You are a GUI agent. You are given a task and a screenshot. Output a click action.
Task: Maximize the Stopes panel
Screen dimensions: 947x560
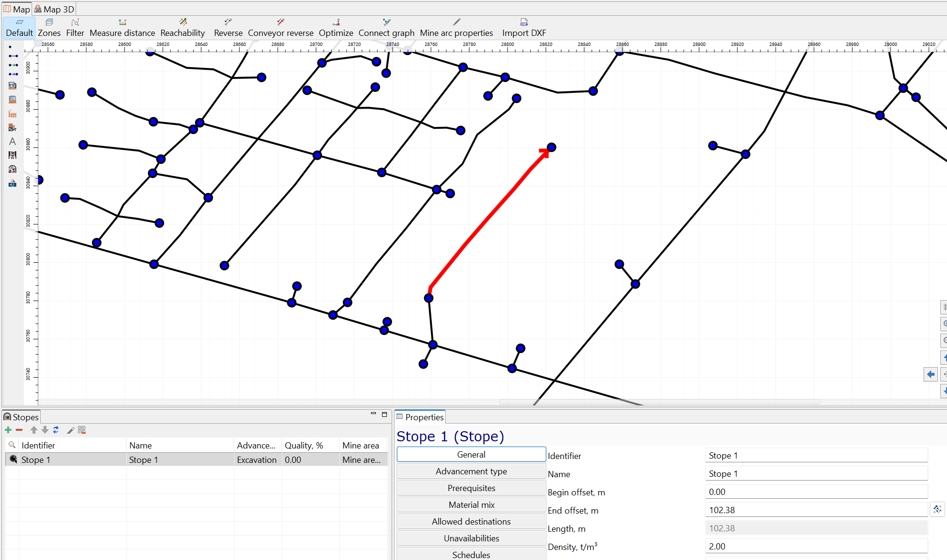[384, 414]
